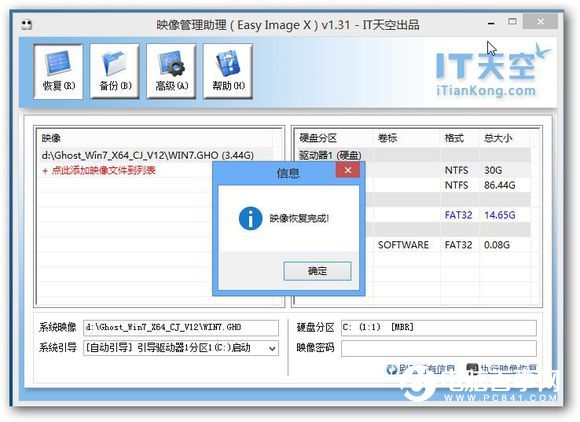Click the 格式 column header

460,138
